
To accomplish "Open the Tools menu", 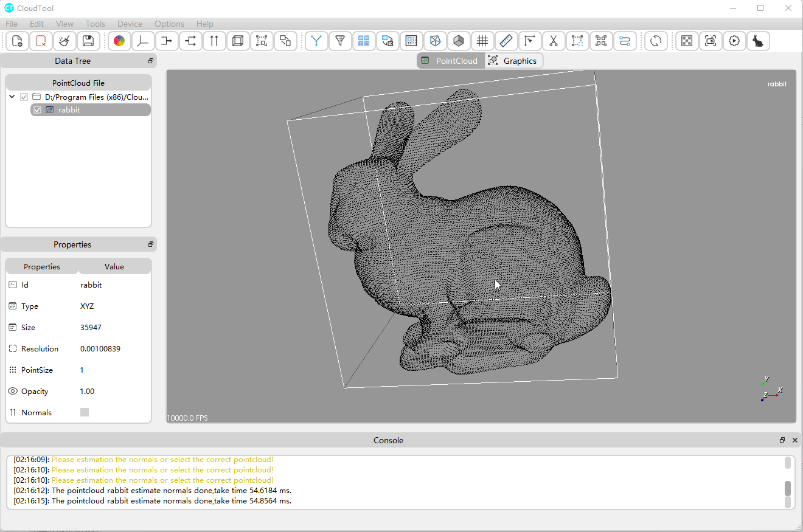I will [x=96, y=24].
